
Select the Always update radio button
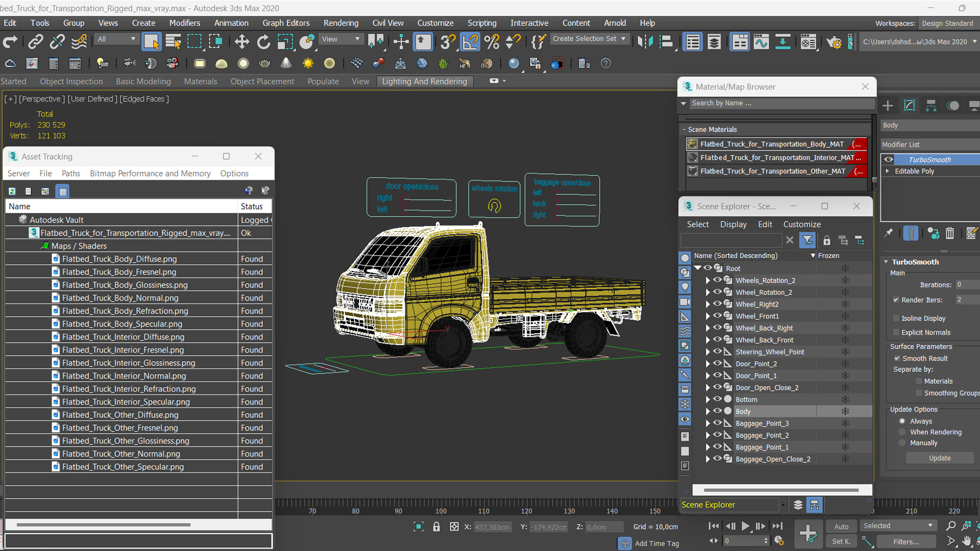click(x=902, y=421)
